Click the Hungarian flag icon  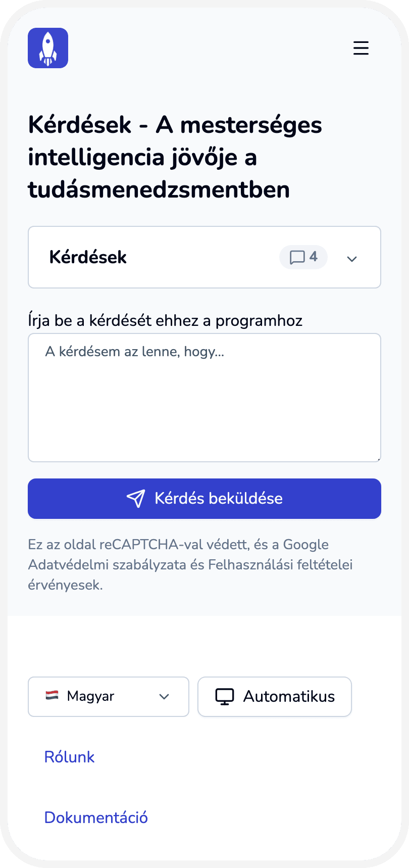point(52,696)
